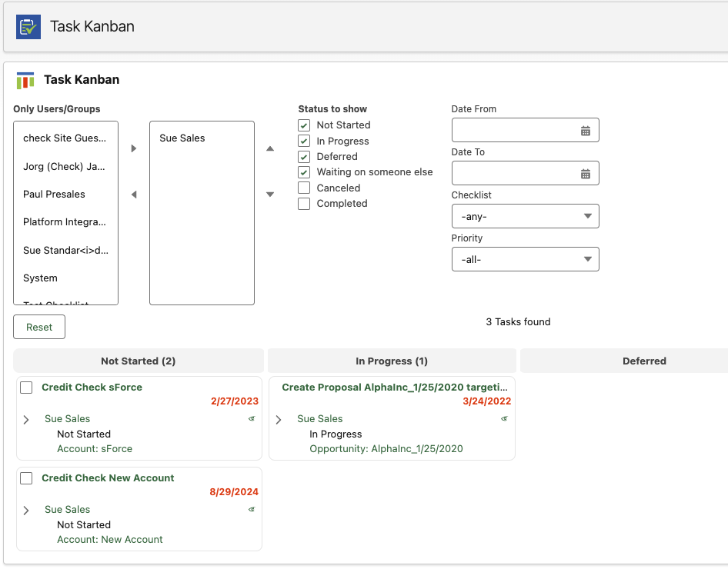Select Platform Integration user in available list
This screenshot has width=728, height=569.
pos(65,222)
